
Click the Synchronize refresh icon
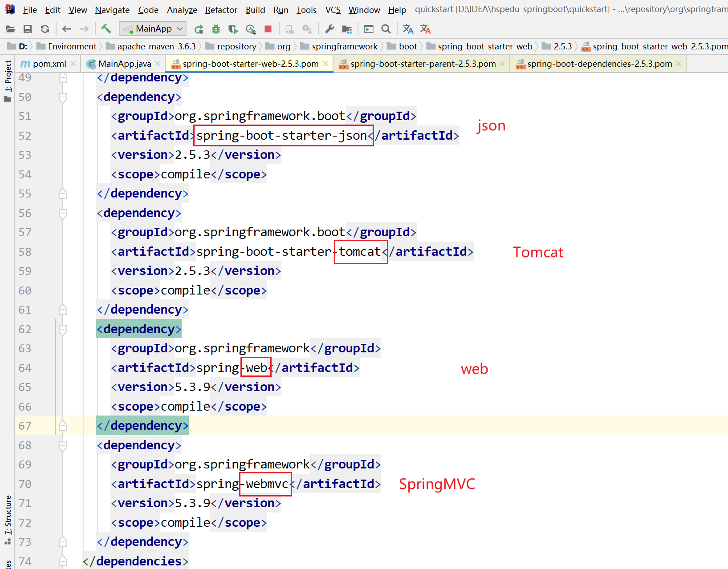45,29
